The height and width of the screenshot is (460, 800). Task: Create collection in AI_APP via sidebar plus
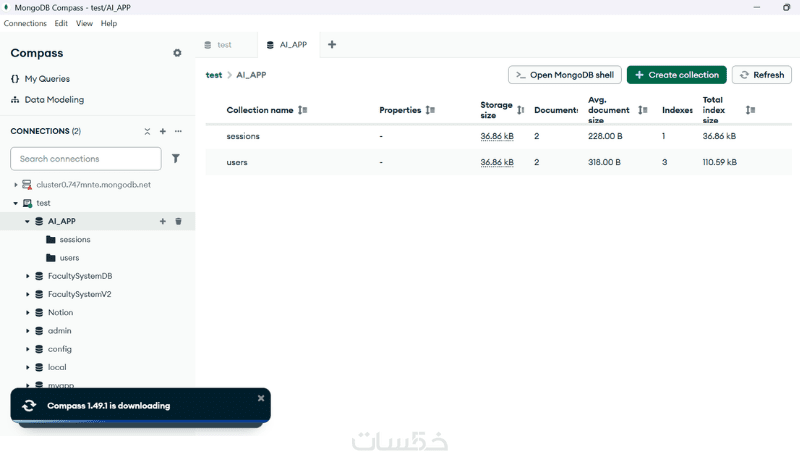tap(163, 221)
